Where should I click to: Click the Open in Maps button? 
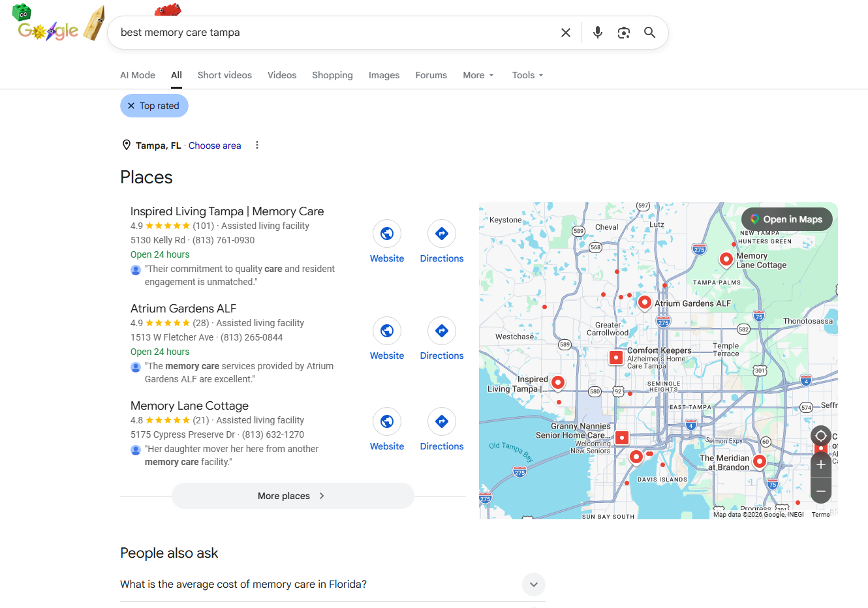[786, 219]
